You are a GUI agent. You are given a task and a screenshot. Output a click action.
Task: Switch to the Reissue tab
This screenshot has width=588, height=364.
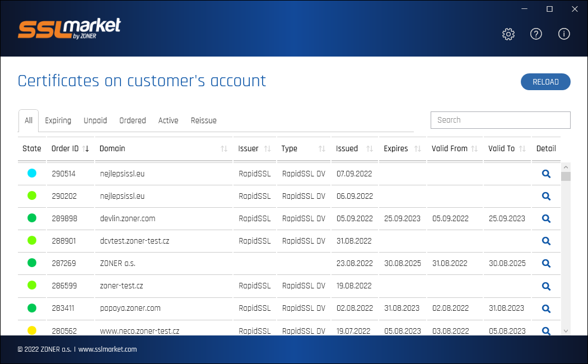pos(204,121)
